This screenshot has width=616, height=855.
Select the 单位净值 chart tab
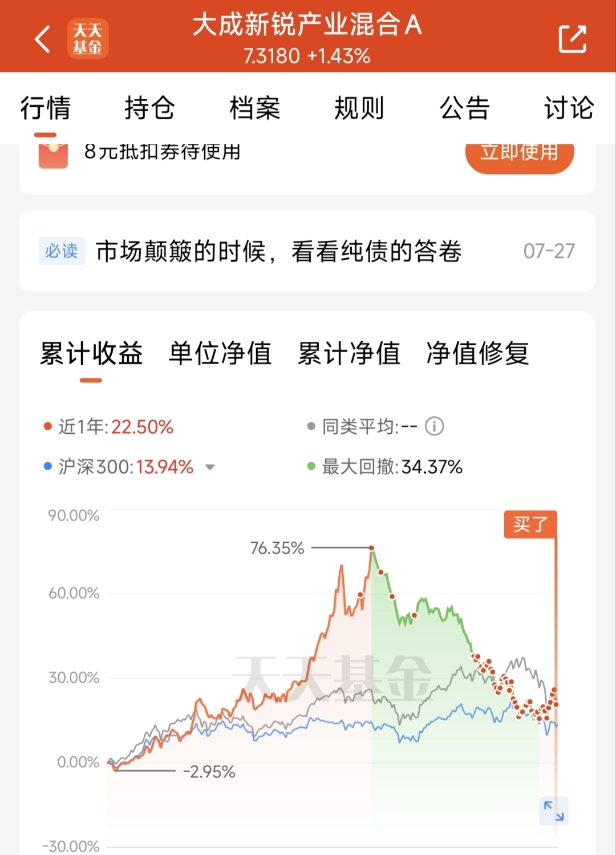[220, 353]
